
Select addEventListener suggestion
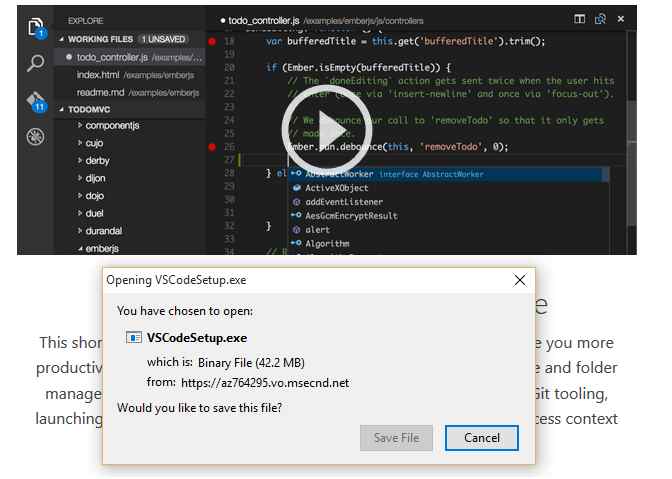pyautogui.click(x=448, y=202)
